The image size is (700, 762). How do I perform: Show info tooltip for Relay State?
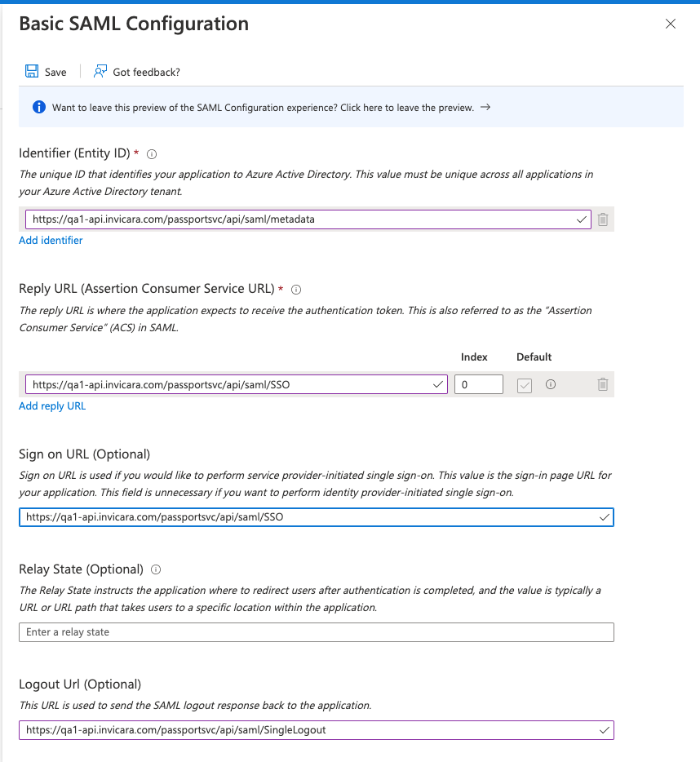click(x=156, y=569)
